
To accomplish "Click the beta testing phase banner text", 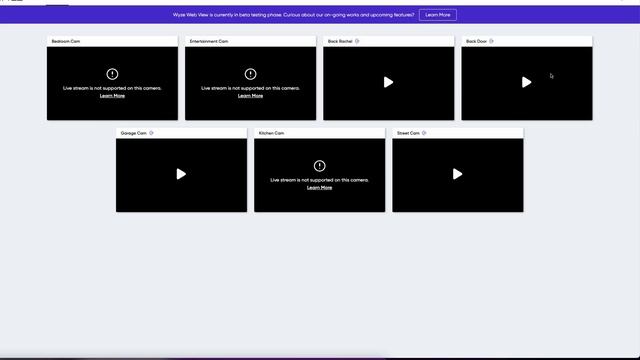I will (293, 15).
